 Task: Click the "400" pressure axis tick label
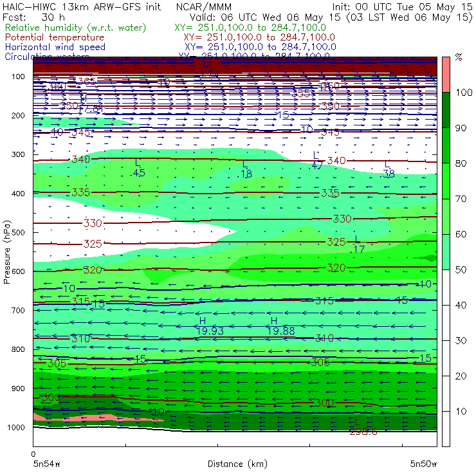(18, 194)
